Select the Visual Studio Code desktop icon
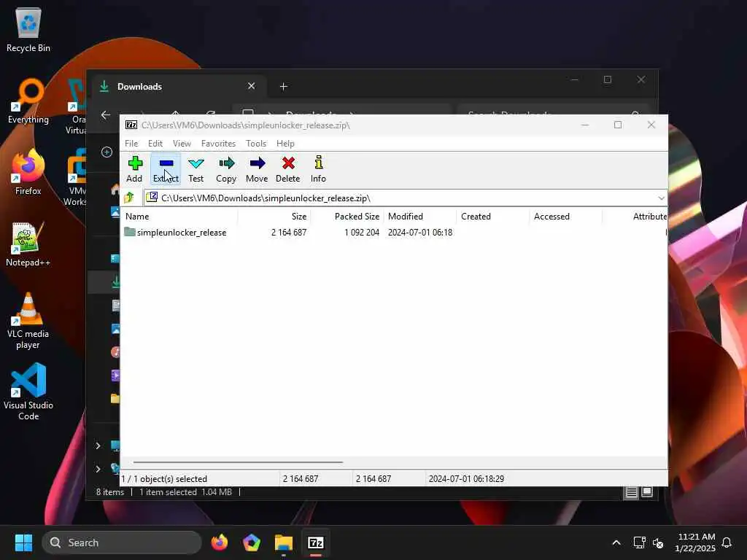Image resolution: width=747 pixels, height=560 pixels. click(x=28, y=392)
